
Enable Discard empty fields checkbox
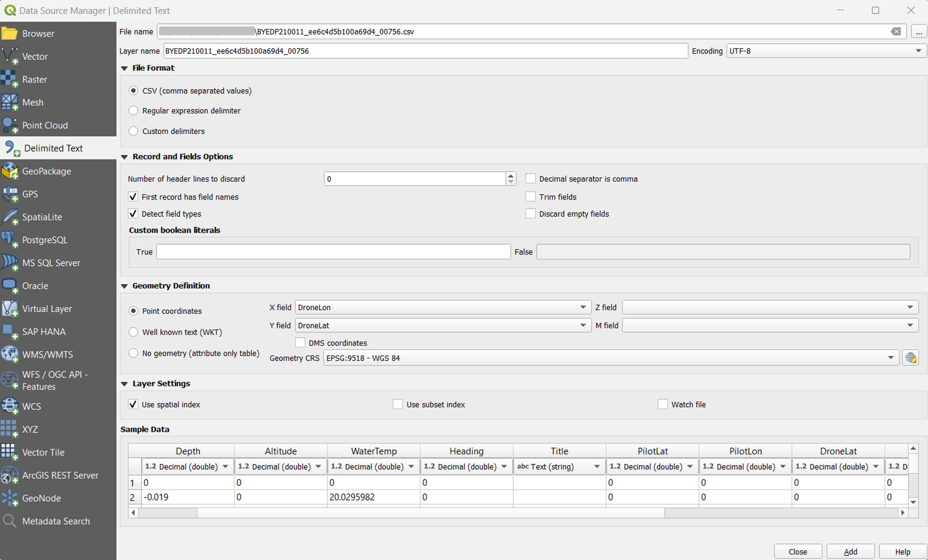click(530, 214)
